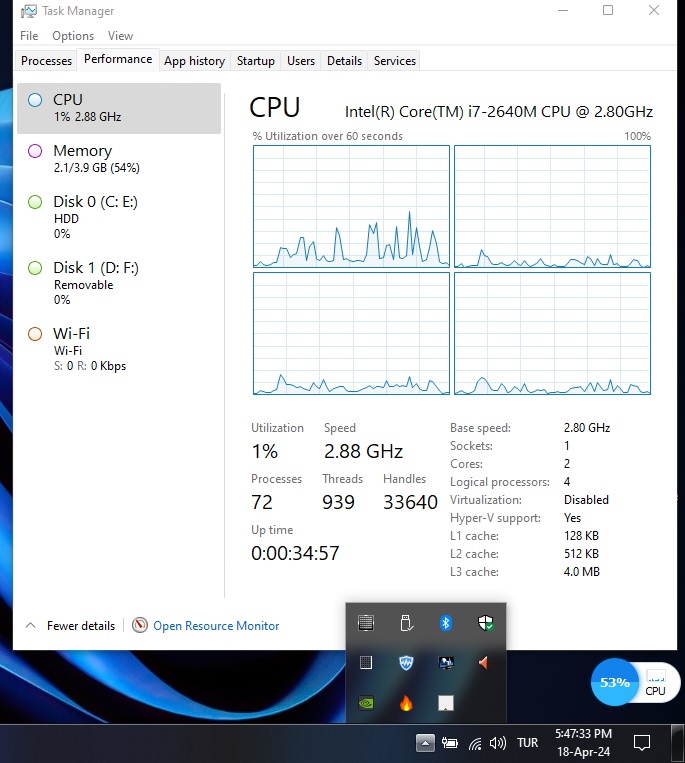This screenshot has height=763, width=685.
Task: Click the Logical processors value 4
Action: tap(567, 482)
